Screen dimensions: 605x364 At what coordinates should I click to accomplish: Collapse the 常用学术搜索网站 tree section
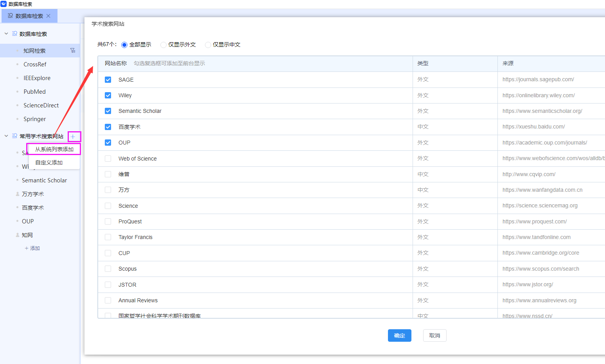pyautogui.click(x=6, y=136)
